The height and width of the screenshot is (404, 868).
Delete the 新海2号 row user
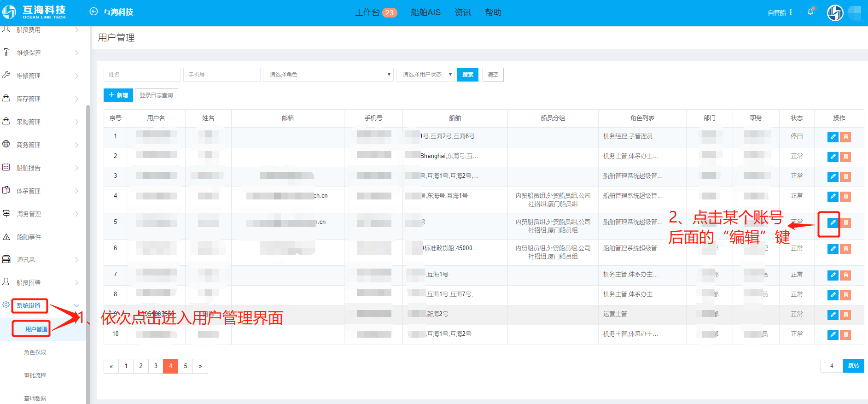tap(845, 315)
